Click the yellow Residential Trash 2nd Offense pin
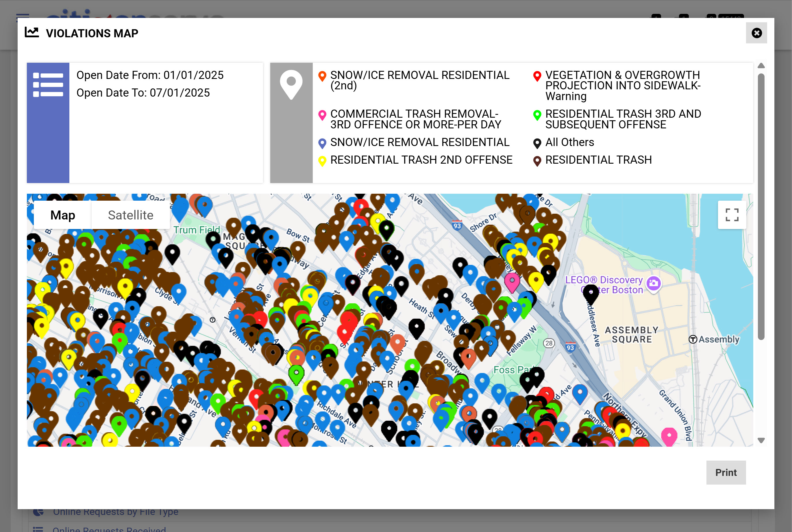Viewport: 792px width, 532px height. coord(322,161)
